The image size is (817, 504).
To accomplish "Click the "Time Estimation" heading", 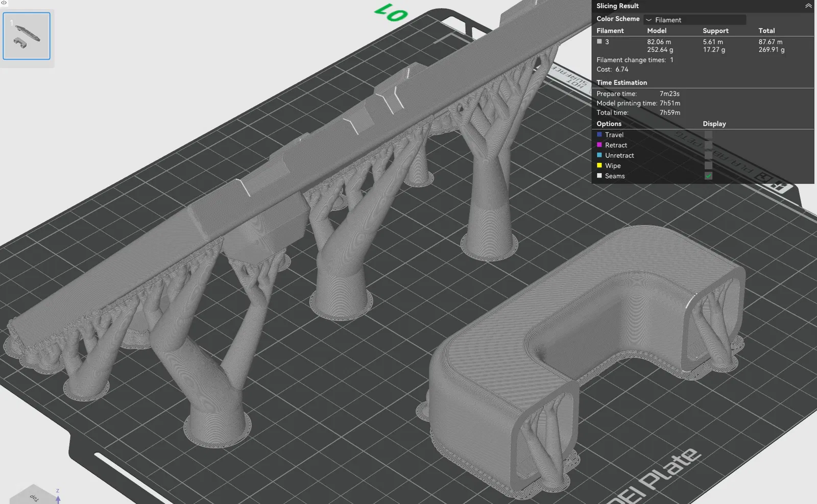I will coord(621,82).
